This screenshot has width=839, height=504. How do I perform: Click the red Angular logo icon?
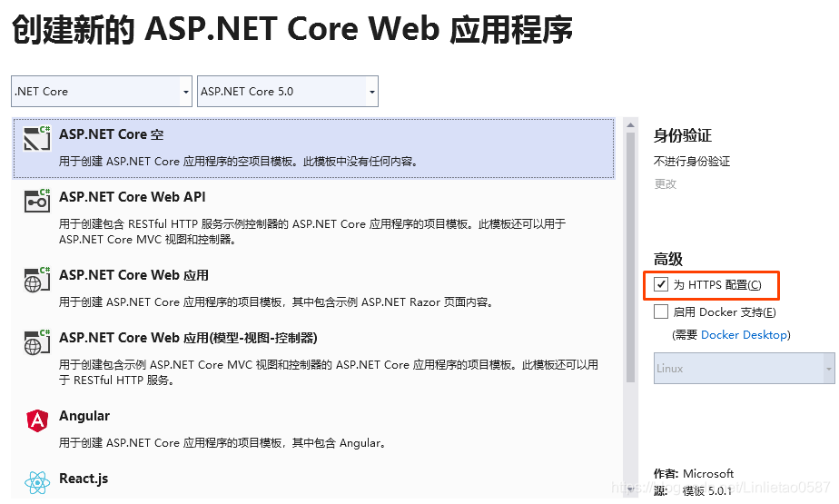[37, 420]
